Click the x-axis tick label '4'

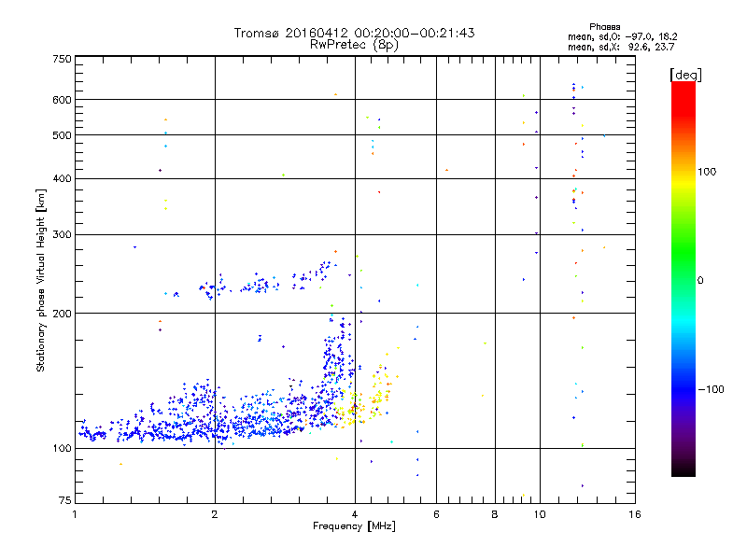click(x=355, y=514)
